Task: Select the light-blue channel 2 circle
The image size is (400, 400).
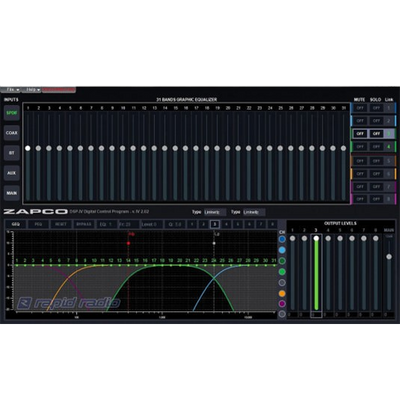Action: coord(282,250)
